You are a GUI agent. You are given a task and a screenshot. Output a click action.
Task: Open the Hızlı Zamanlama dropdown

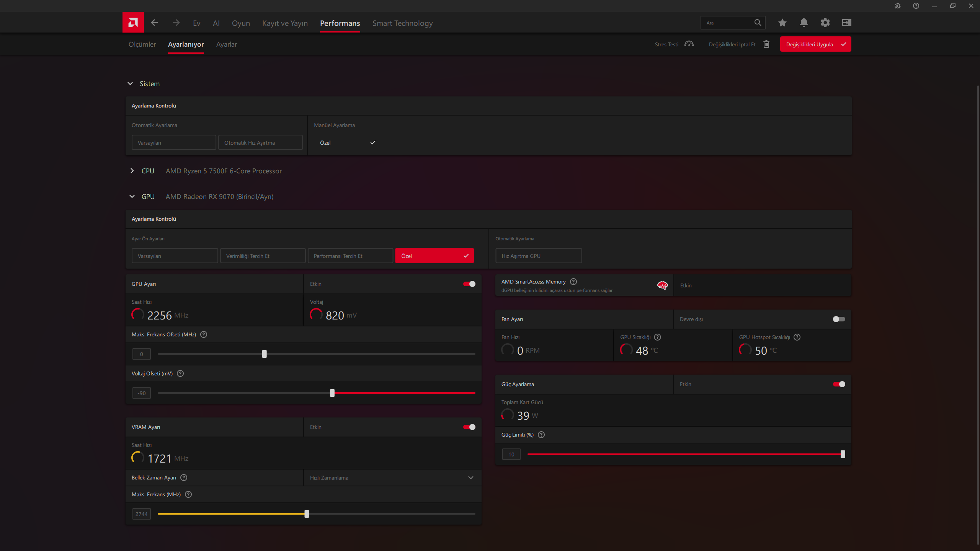(392, 478)
